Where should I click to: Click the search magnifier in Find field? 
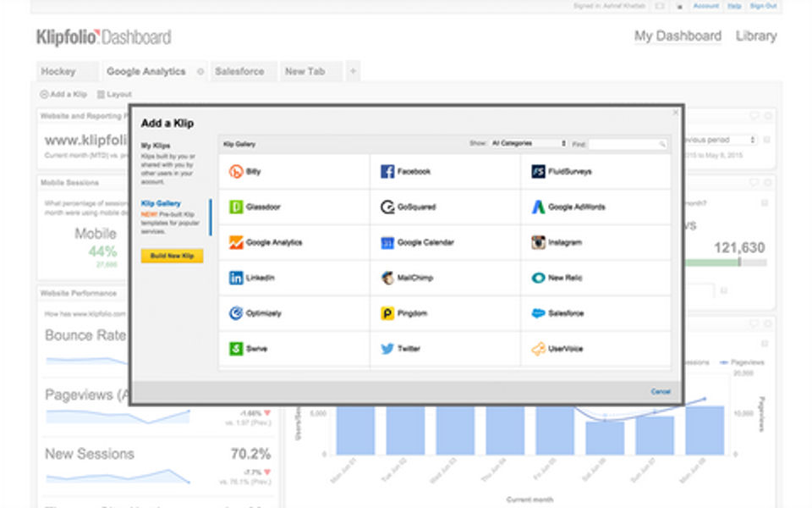661,144
